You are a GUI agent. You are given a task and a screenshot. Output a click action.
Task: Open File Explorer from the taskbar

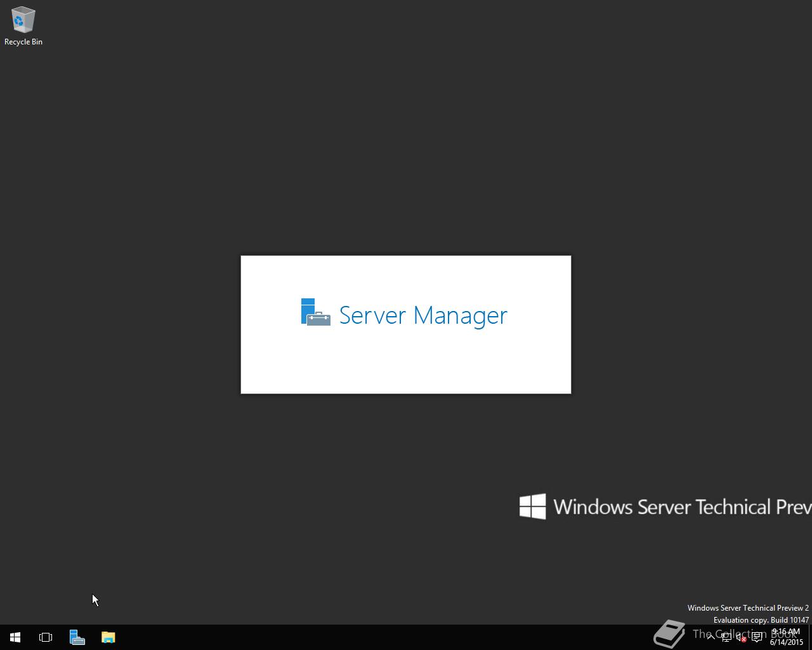[x=108, y=637]
